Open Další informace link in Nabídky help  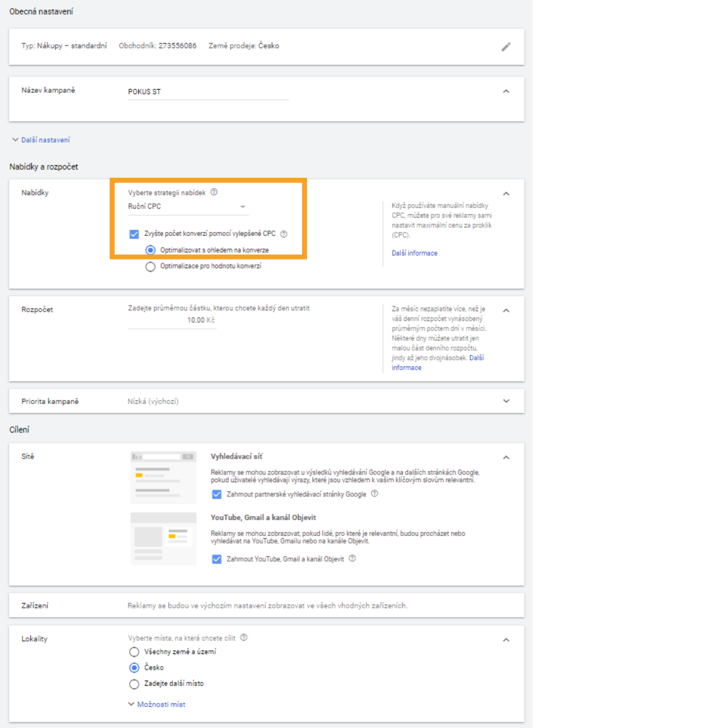[x=414, y=253]
